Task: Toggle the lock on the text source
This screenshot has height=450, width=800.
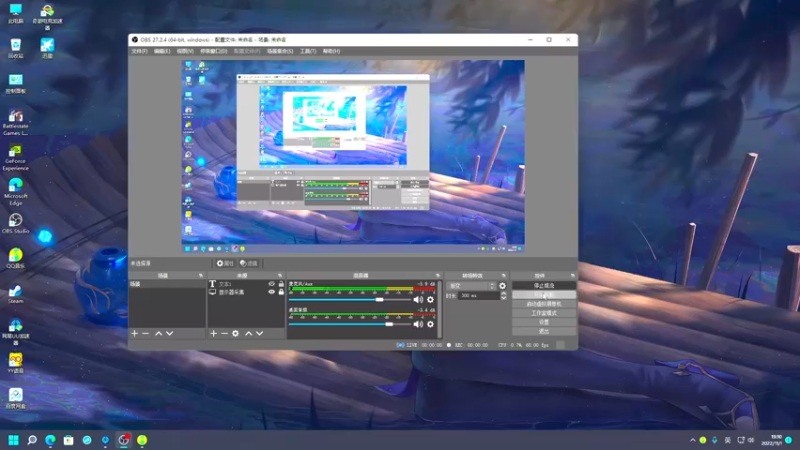Action: click(x=281, y=284)
